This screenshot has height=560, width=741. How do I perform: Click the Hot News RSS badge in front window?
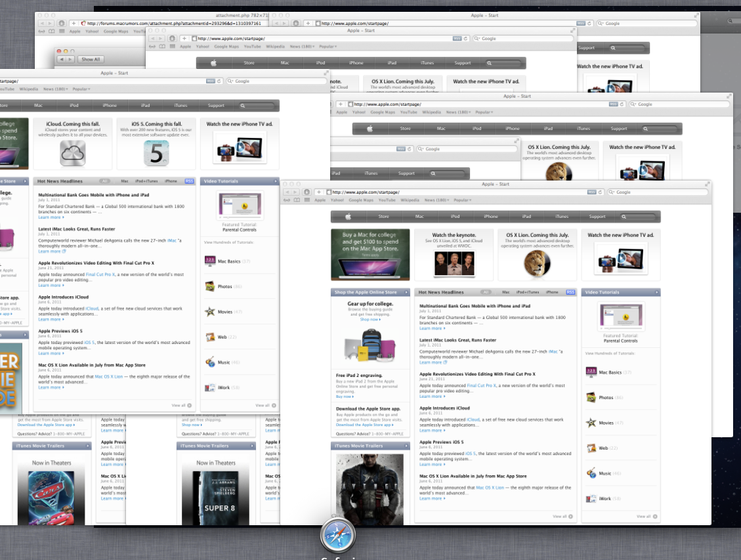coord(570,292)
